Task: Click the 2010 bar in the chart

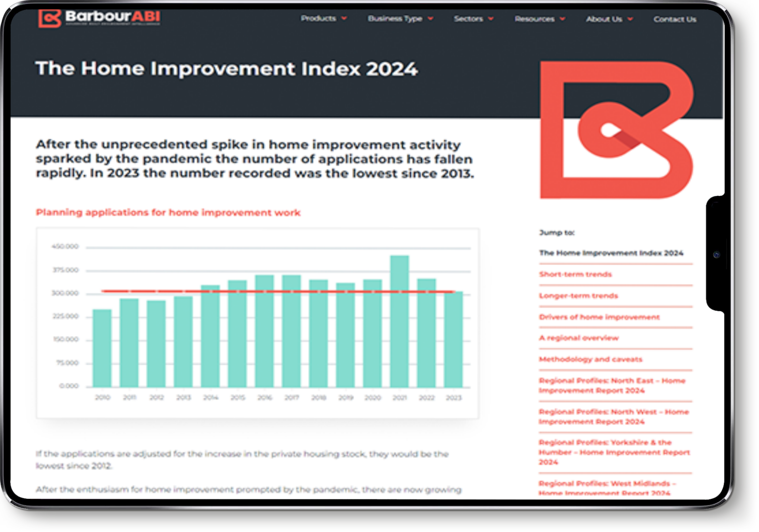Action: coord(102,348)
